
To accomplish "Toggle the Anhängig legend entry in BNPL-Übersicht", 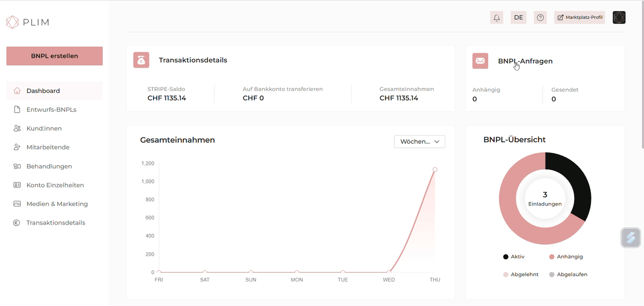I will (566, 257).
